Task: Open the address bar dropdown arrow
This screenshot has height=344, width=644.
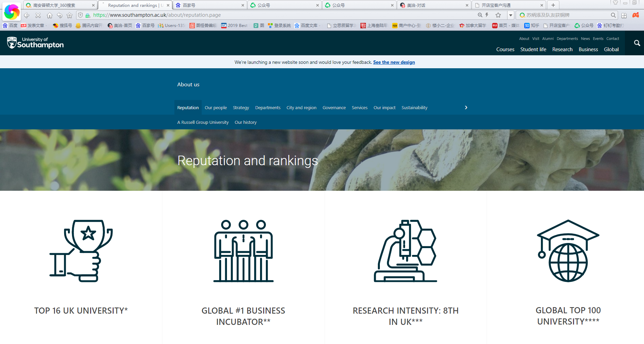Action: click(x=511, y=15)
